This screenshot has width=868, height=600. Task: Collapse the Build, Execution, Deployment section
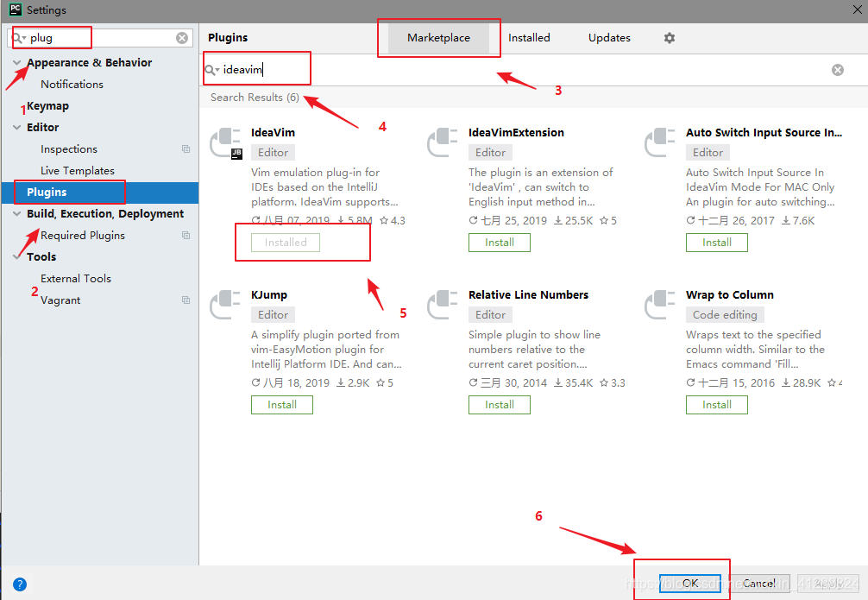point(17,214)
